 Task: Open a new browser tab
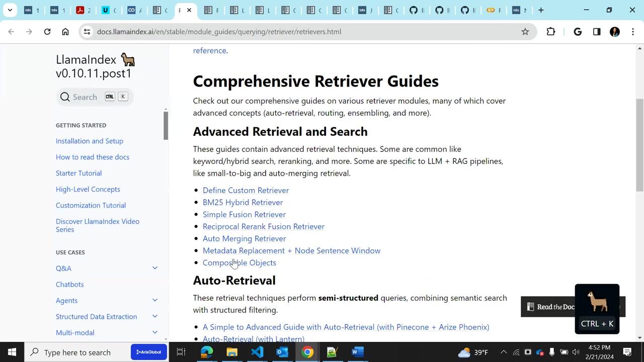(541, 10)
